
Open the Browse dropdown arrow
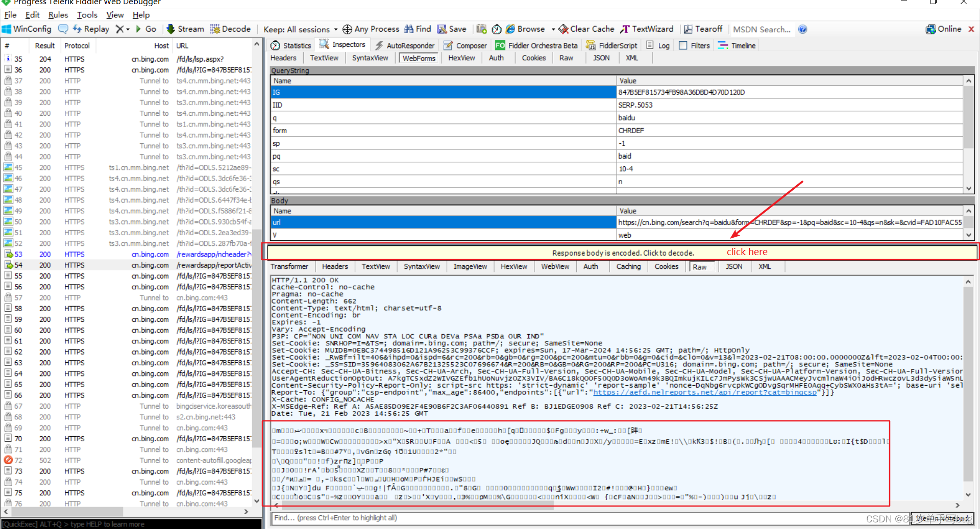(x=553, y=29)
